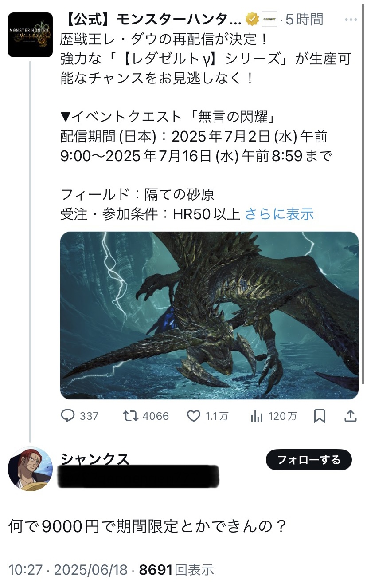Bookmark the Monster Hunter post

point(319,416)
